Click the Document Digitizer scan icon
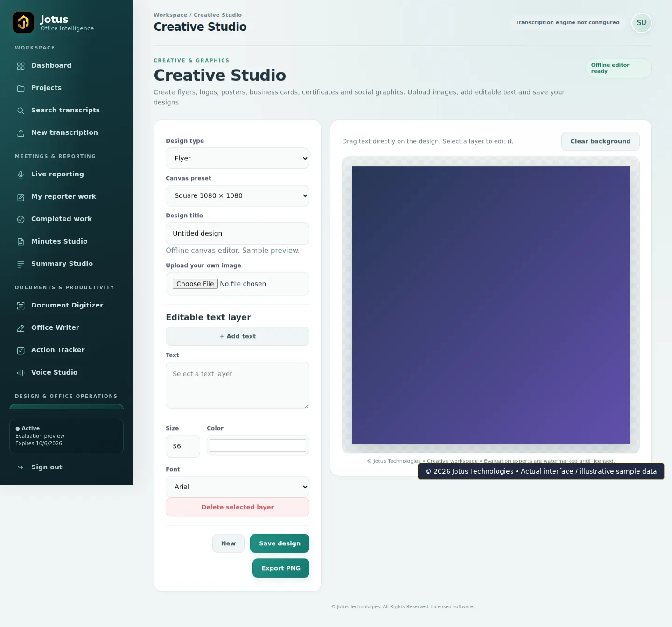672x627 pixels. click(21, 306)
